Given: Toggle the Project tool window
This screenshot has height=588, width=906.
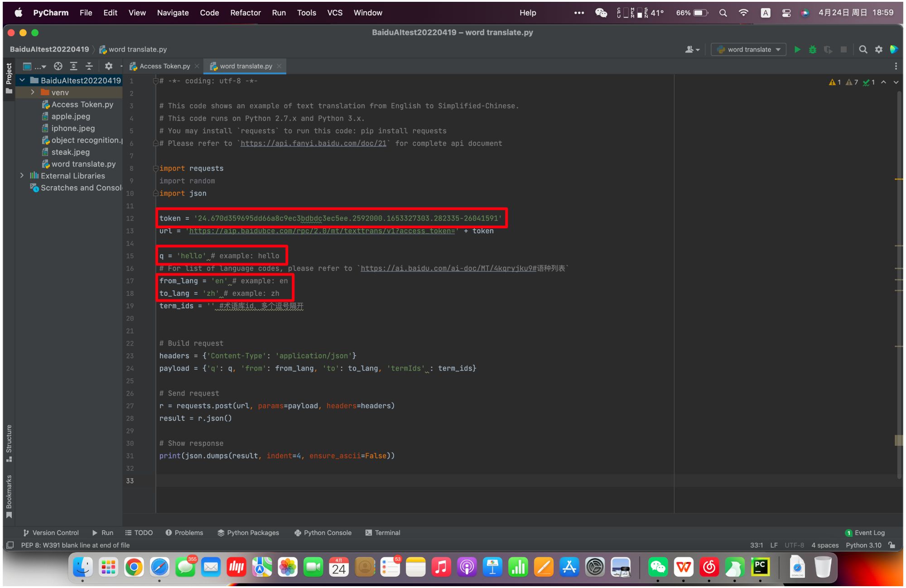Looking at the screenshot, I should (x=9, y=78).
